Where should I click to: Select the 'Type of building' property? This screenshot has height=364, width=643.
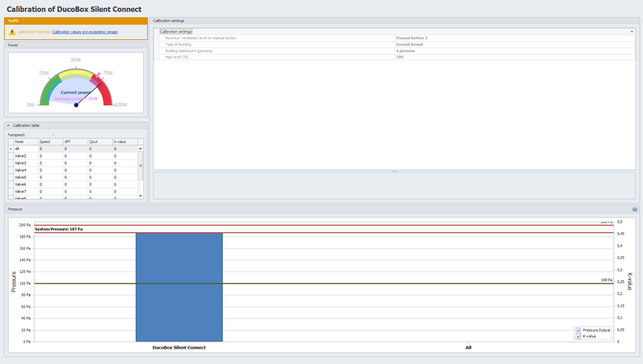coord(397,44)
